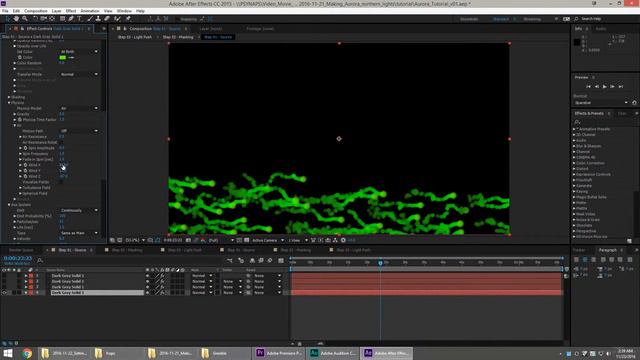Click the current time display in timeline

pos(18,258)
